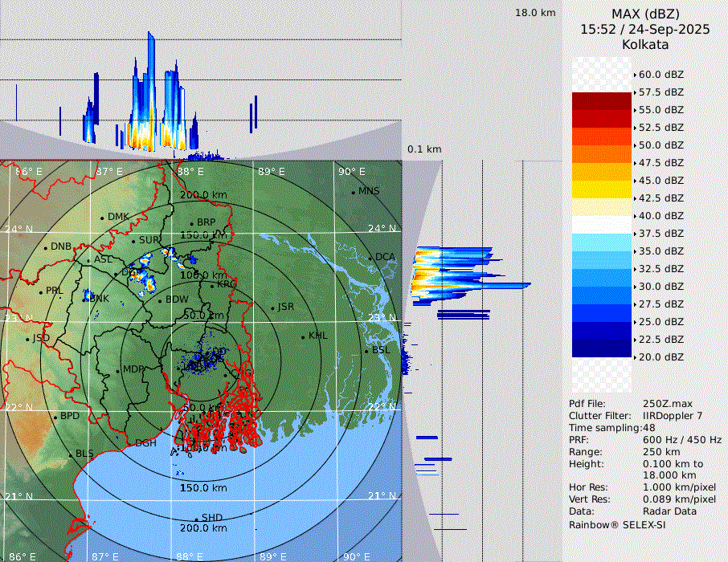
Task: Select the navy 20.0 dBZ legend band
Action: pyautogui.click(x=602, y=348)
